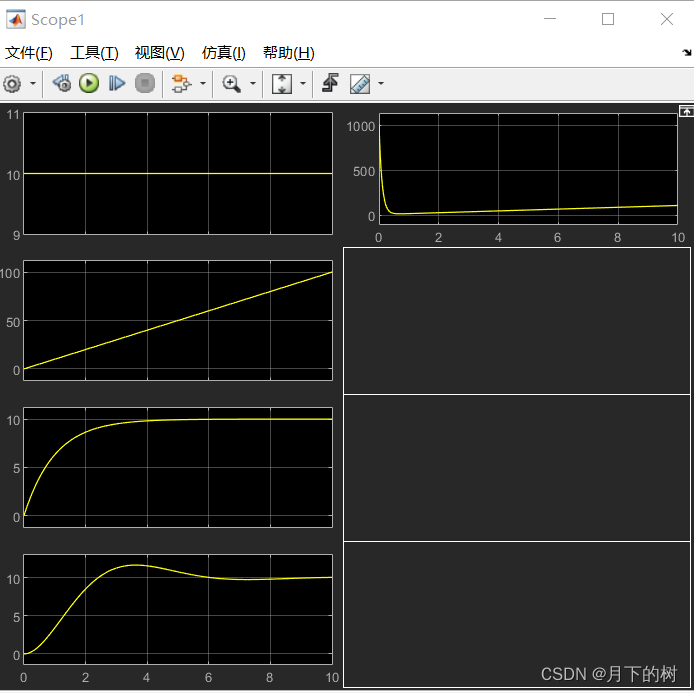Expand the highlight block dropdown arrow
This screenshot has height=693, width=694.
(x=203, y=83)
